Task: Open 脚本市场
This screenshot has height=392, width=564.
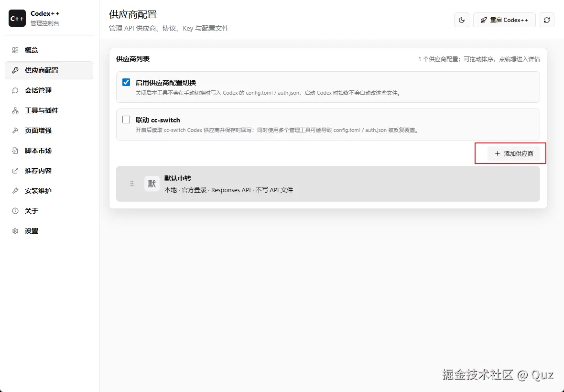Action: [49, 151]
